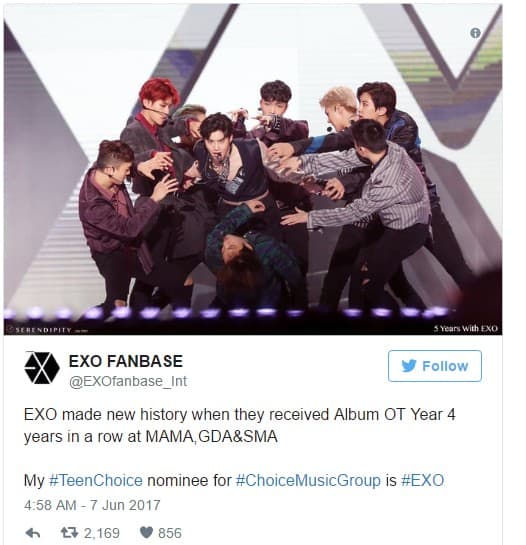Click the 5 Years With EXO watermark

pyautogui.click(x=466, y=328)
